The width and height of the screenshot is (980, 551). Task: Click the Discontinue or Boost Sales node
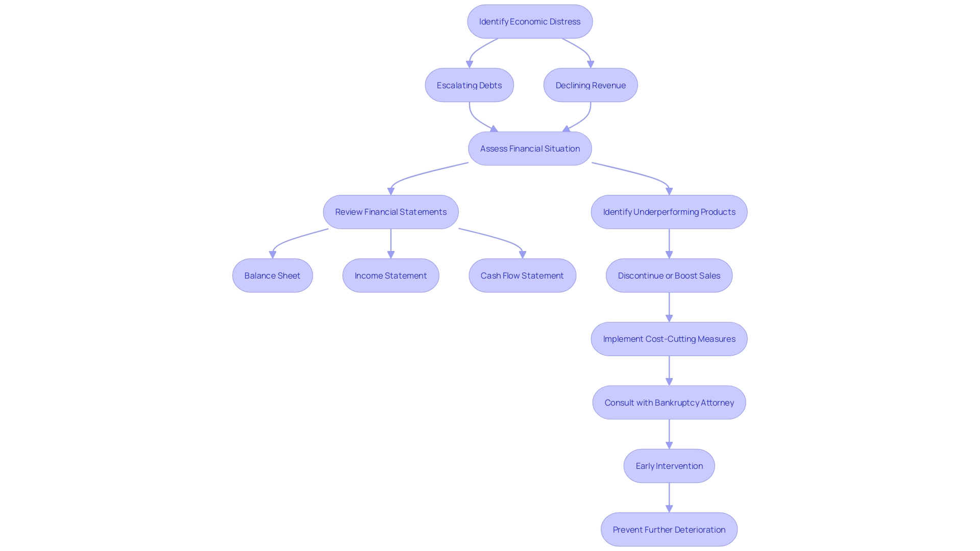(669, 275)
